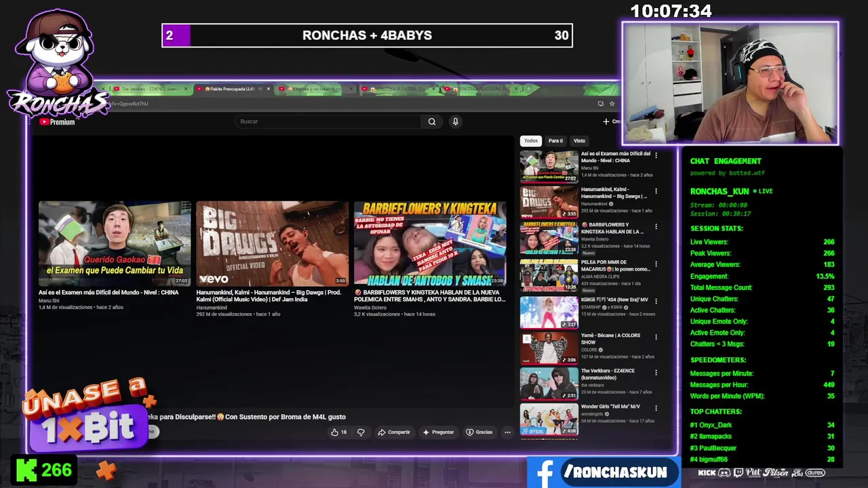Image resolution: width=868 pixels, height=488 pixels.
Task: Open options for KiiiKiii 404 sidebar video
Action: click(656, 301)
